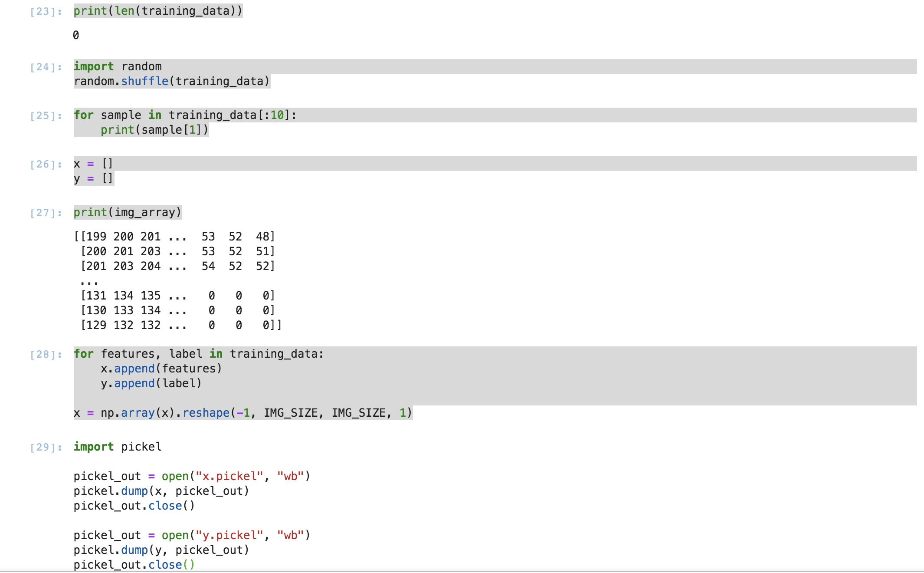Image resolution: width=924 pixels, height=573 pixels.
Task: Click the x.append(features) code line
Action: pyautogui.click(x=161, y=369)
